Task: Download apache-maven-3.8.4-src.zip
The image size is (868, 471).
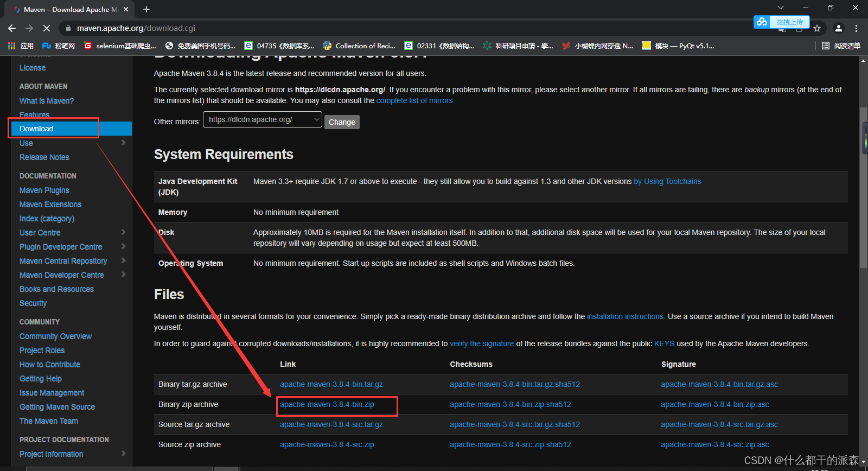Action: [327, 444]
